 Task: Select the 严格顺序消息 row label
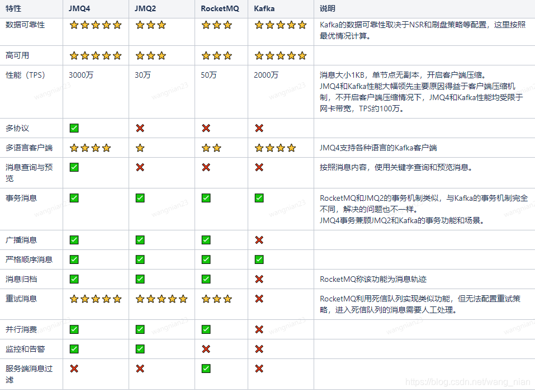[x=29, y=259]
